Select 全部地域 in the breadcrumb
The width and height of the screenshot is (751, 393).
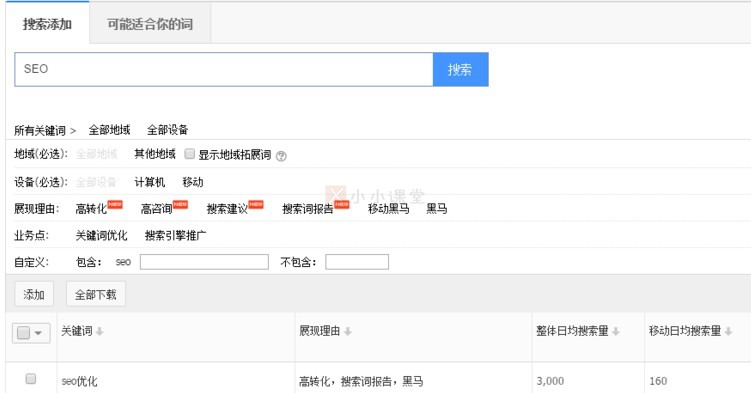coord(109,130)
